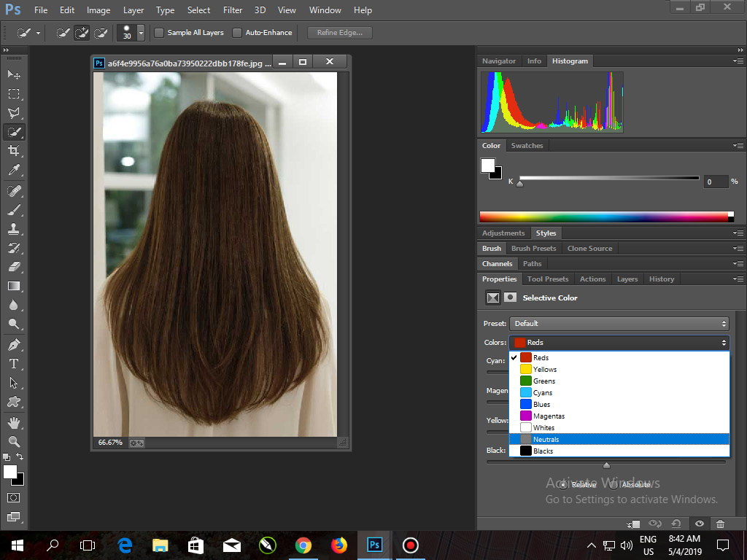Enable Sample All Layers checkbox
747x560 pixels.
coord(159,33)
